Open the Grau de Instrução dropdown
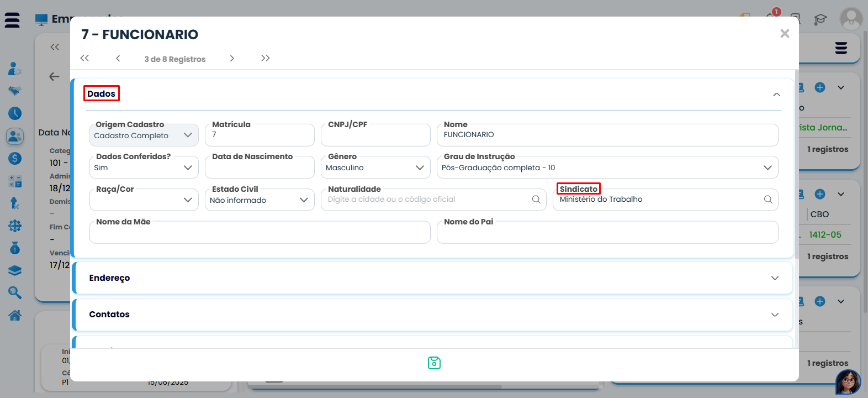 tap(607, 167)
